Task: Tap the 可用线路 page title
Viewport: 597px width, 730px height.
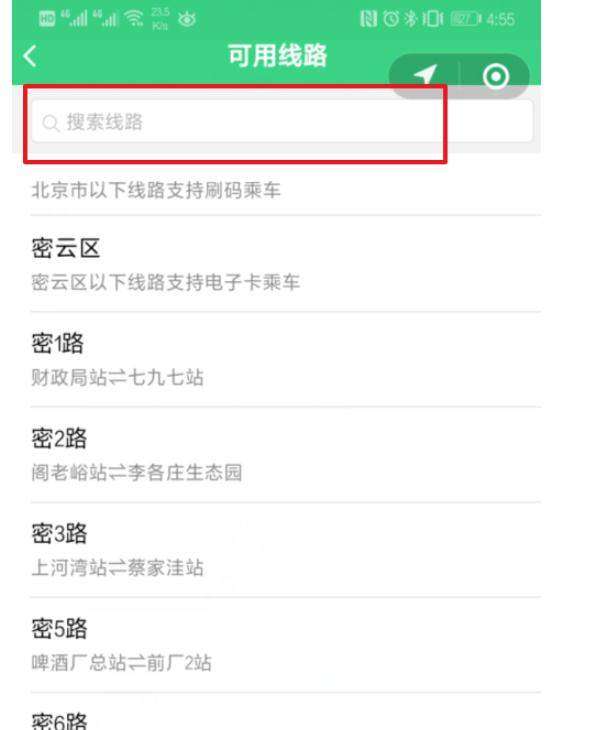Action: pos(278,55)
